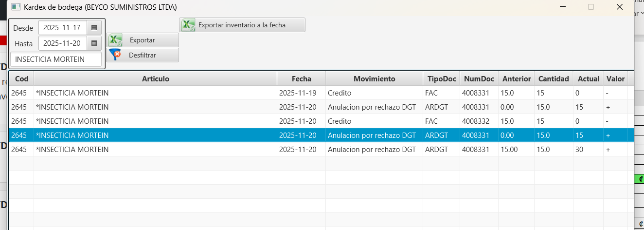
Task: Sort by the Articulo column header
Action: coord(155,78)
